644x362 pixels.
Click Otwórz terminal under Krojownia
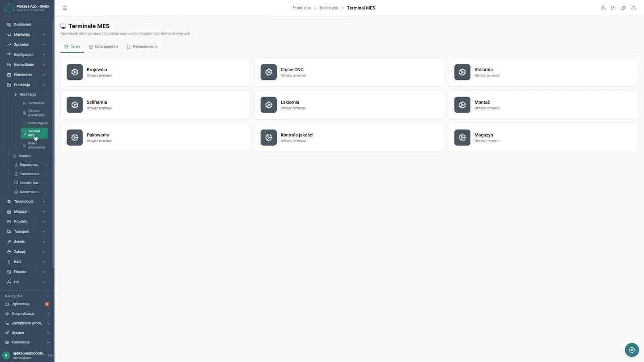[x=99, y=76]
